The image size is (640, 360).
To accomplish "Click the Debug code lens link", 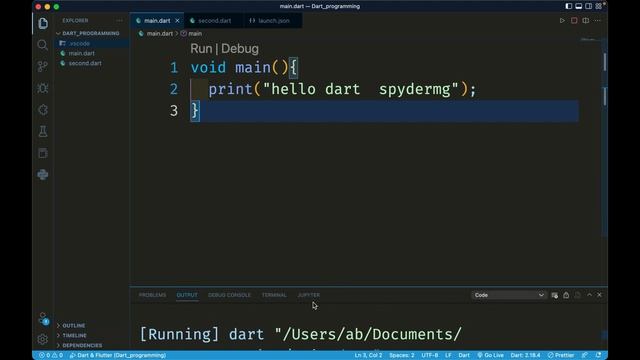I will [240, 49].
